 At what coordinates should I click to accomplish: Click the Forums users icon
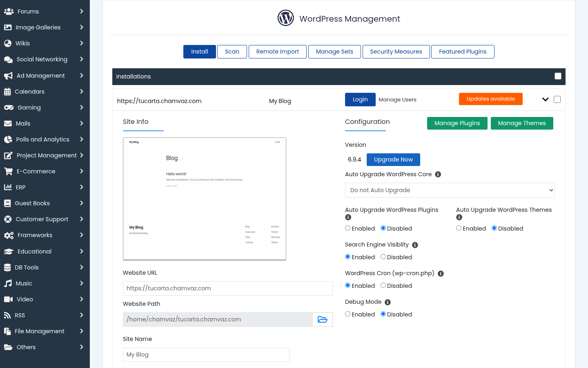9,11
